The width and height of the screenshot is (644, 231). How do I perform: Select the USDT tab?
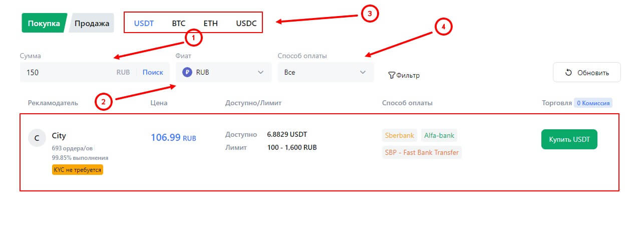pyautogui.click(x=144, y=23)
